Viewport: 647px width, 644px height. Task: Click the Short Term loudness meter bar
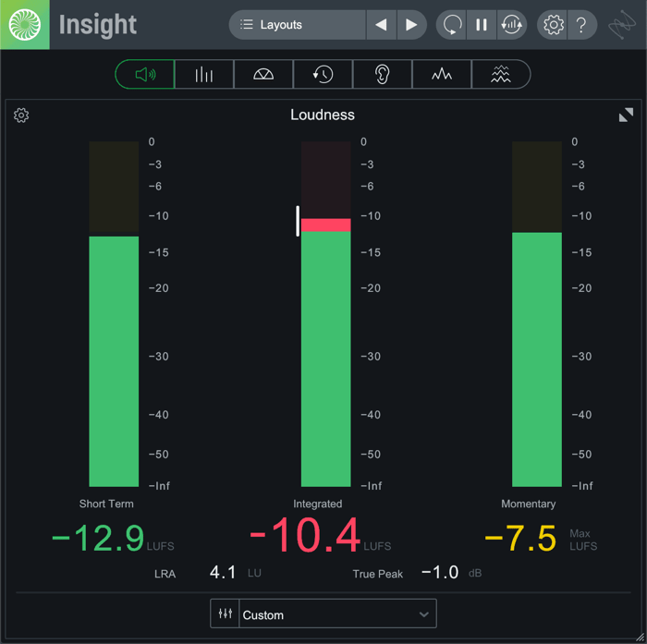click(114, 314)
